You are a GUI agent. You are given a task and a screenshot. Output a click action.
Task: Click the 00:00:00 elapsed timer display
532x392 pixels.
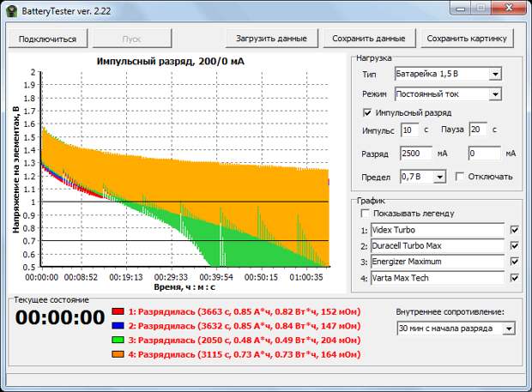pos(60,317)
